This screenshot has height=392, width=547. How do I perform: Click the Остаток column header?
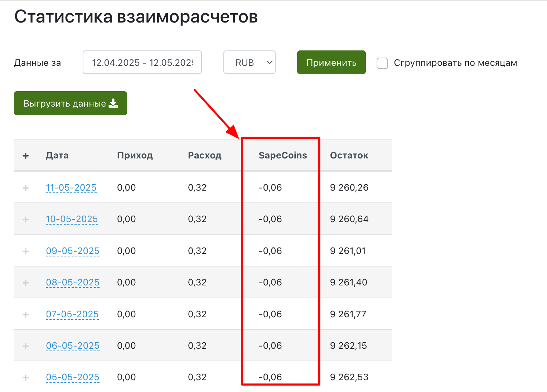click(349, 155)
